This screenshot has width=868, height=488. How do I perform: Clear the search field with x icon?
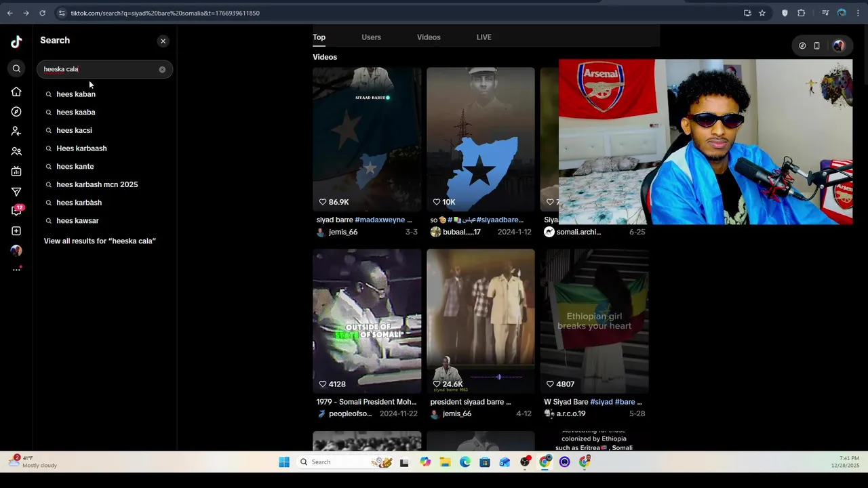point(162,69)
